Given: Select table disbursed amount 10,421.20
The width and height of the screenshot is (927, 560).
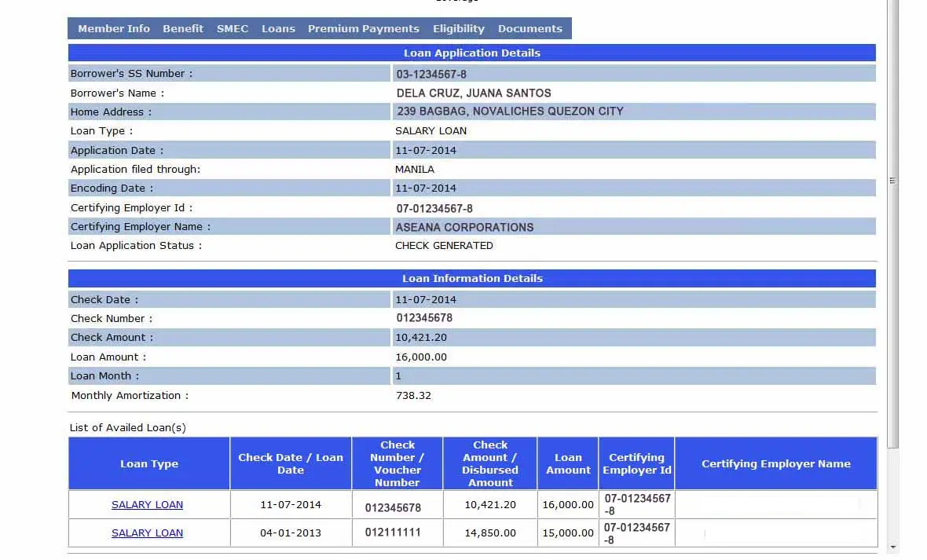Looking at the screenshot, I should [490, 504].
